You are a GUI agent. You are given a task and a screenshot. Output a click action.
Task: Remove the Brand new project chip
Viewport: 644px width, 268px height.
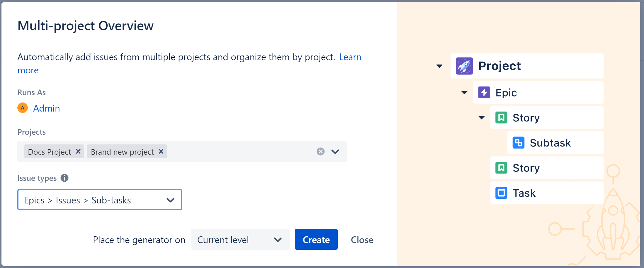click(x=161, y=151)
